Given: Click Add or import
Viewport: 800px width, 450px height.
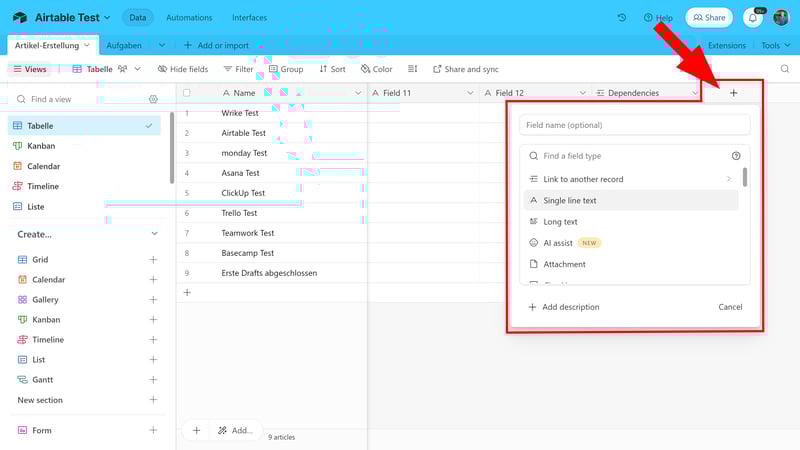Looking at the screenshot, I should [x=216, y=45].
